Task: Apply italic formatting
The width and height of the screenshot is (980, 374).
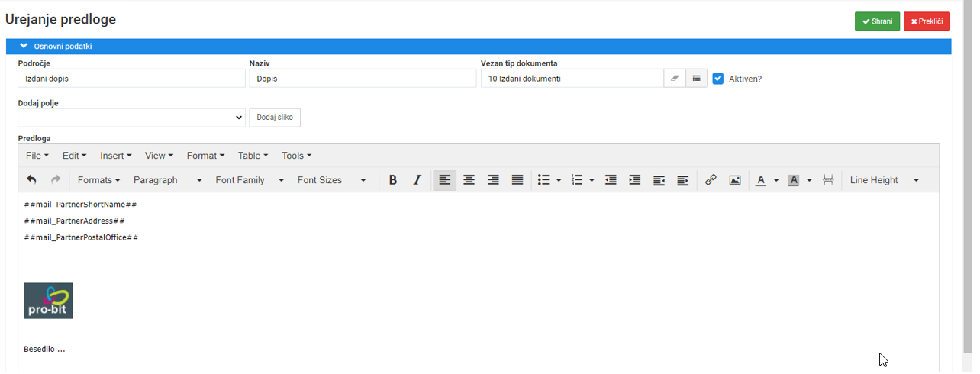Action: click(x=417, y=180)
